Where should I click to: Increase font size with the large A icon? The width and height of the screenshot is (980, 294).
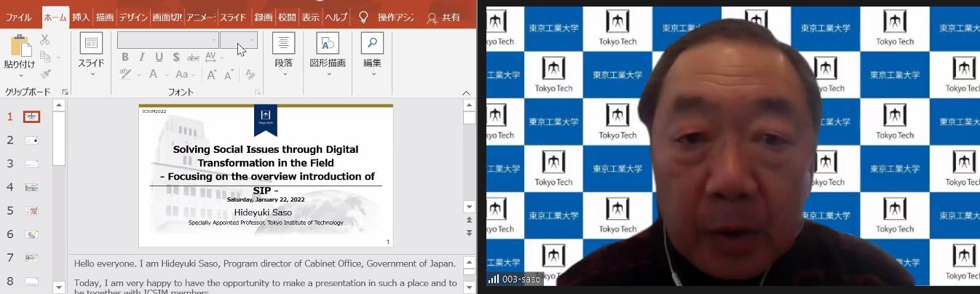tap(212, 74)
